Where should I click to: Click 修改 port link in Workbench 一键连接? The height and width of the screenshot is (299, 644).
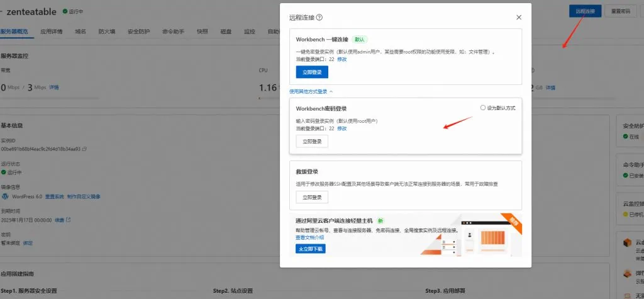342,59
